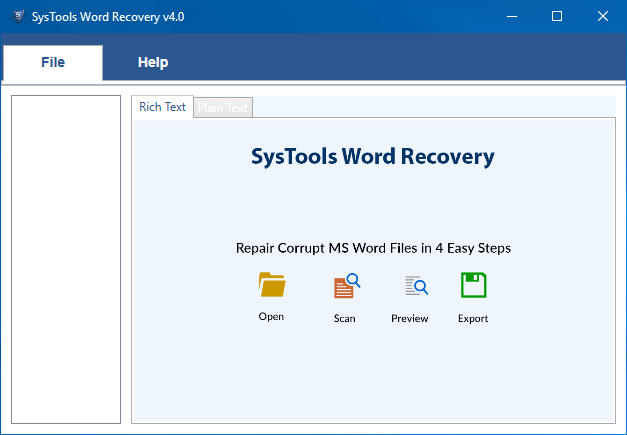
Task: Maximize the SysTools Word Recovery window
Action: 557,17
